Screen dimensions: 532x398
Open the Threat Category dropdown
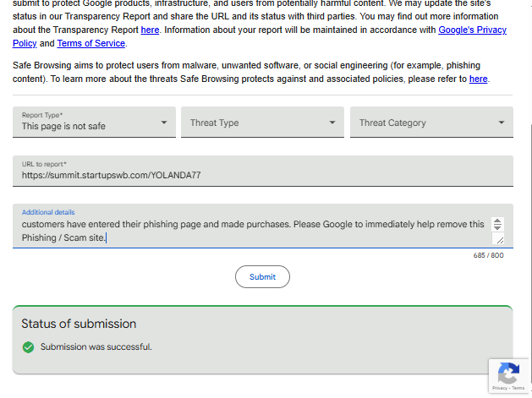pos(431,122)
